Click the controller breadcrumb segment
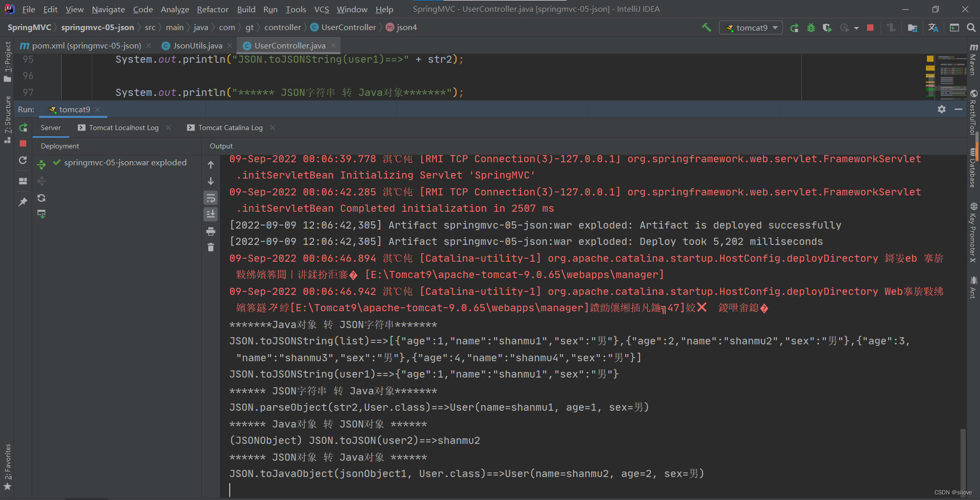The width and height of the screenshot is (980, 500). (x=283, y=28)
